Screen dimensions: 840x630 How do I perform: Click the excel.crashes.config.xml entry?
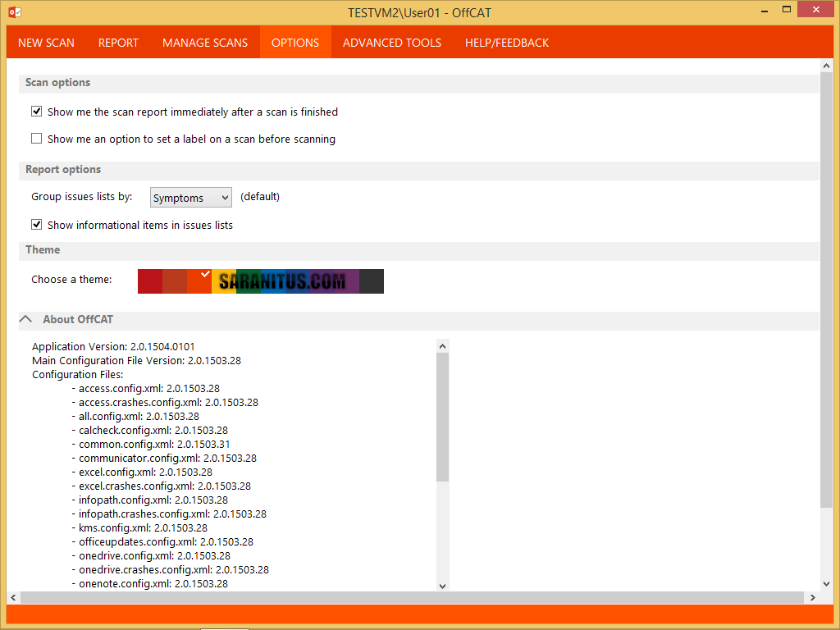click(162, 486)
